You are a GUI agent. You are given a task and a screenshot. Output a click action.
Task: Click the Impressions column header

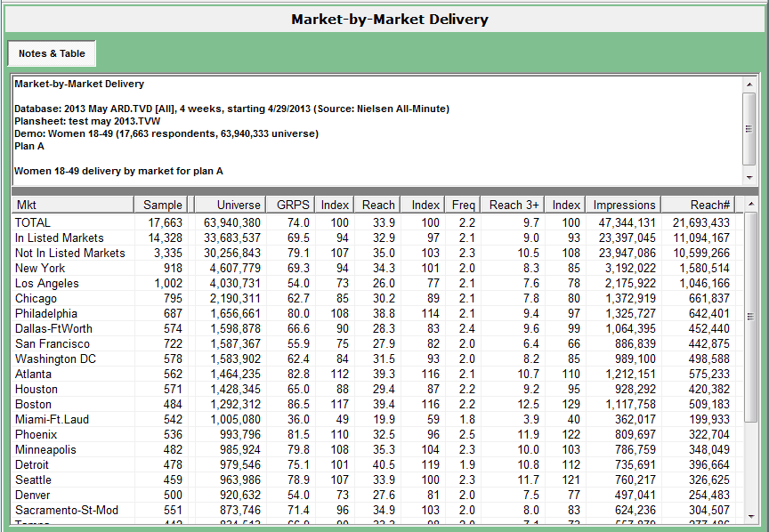(623, 205)
